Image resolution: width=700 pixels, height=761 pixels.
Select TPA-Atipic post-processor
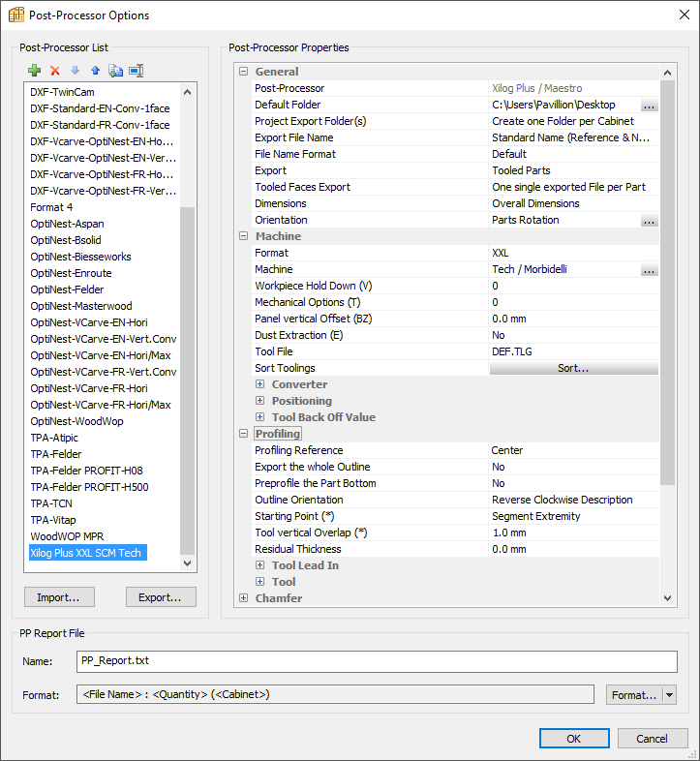coord(54,438)
